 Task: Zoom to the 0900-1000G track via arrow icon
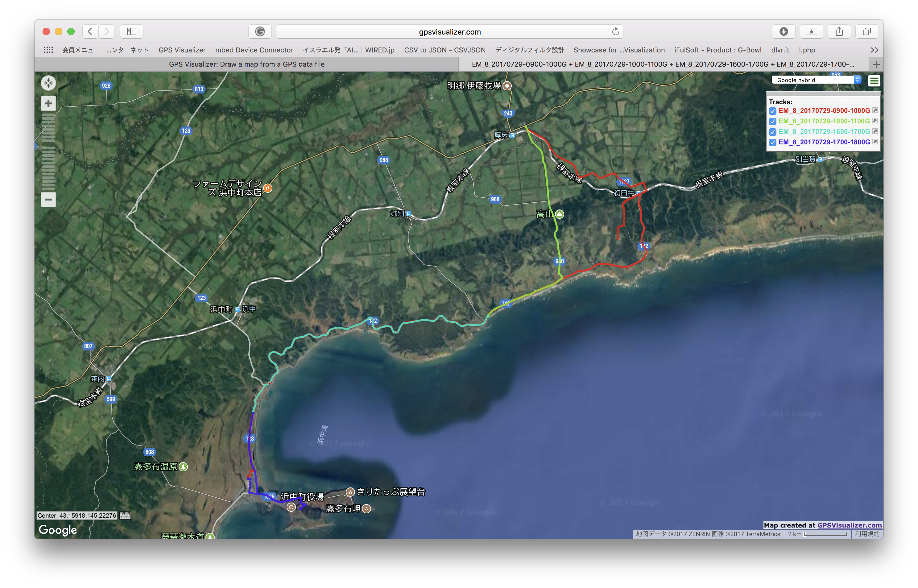click(875, 110)
